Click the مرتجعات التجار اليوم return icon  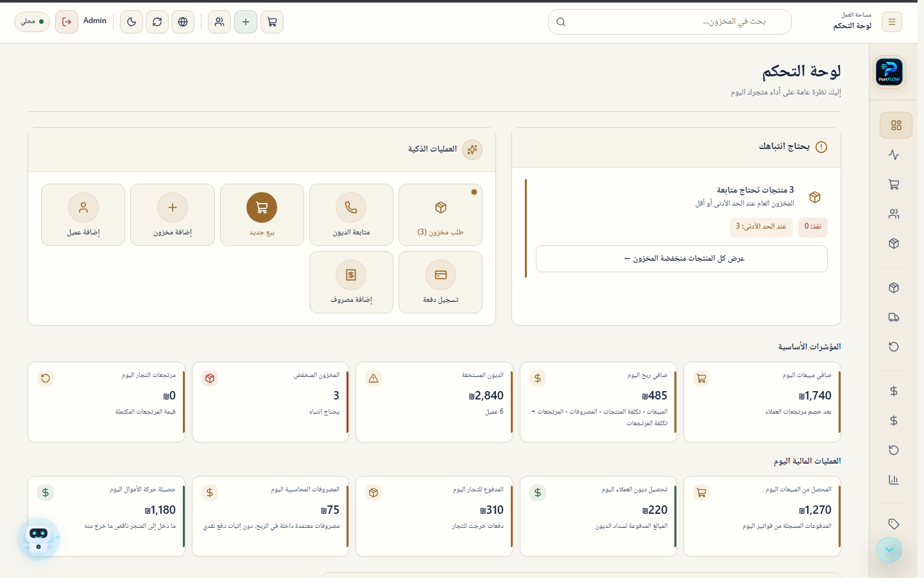(x=46, y=378)
